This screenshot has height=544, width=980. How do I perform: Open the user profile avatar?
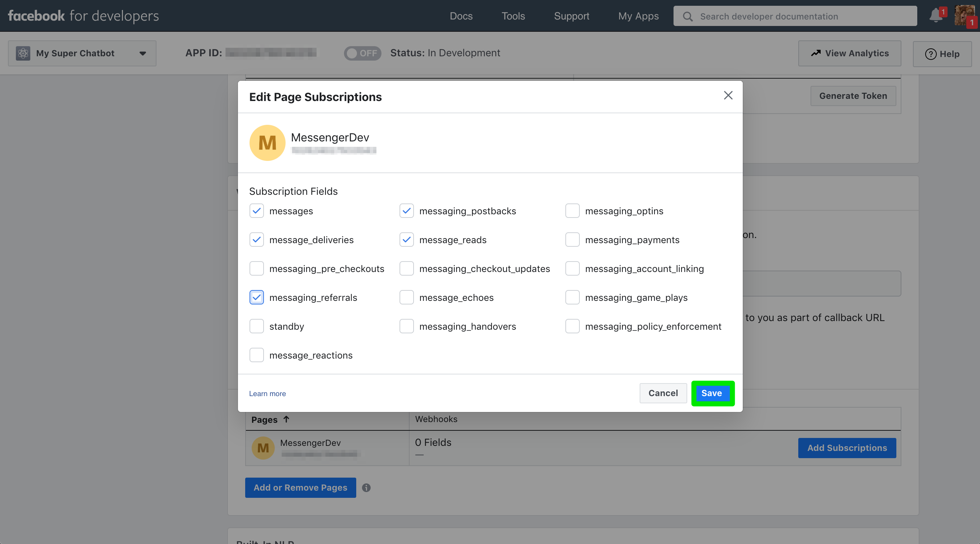click(x=964, y=16)
